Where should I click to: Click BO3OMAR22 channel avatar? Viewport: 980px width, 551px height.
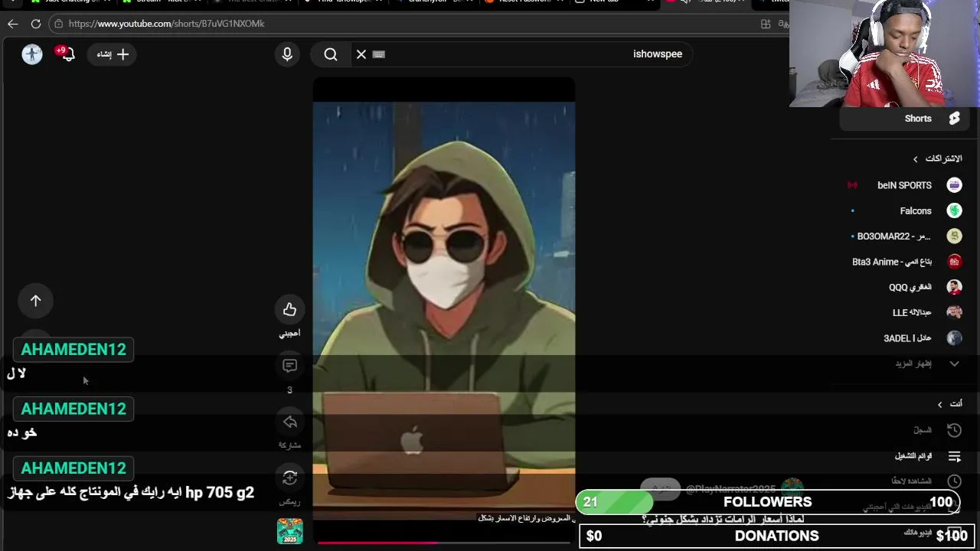954,236
